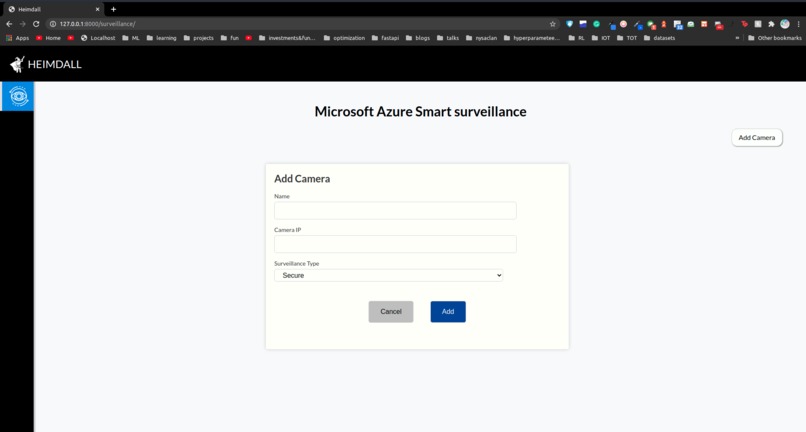
Task: Open the blogs bookmarks folder
Action: coord(417,38)
